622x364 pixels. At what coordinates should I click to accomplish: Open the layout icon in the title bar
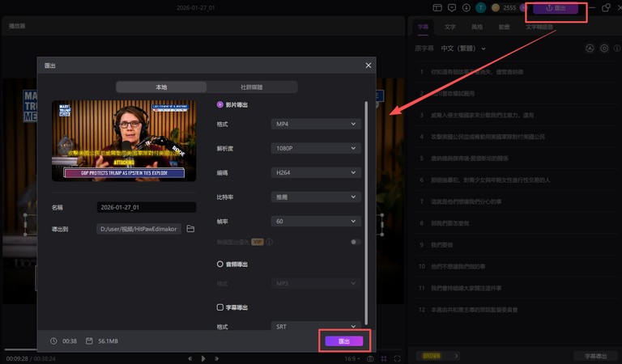[438, 8]
